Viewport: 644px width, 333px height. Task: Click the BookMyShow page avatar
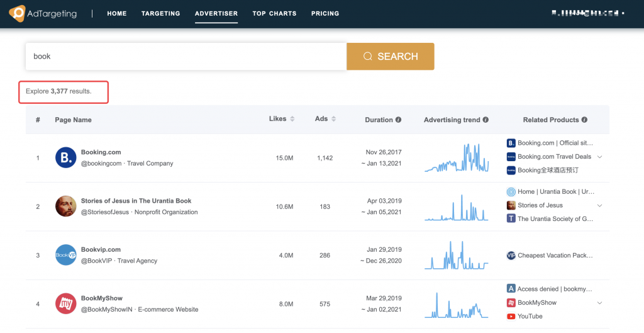[65, 304]
